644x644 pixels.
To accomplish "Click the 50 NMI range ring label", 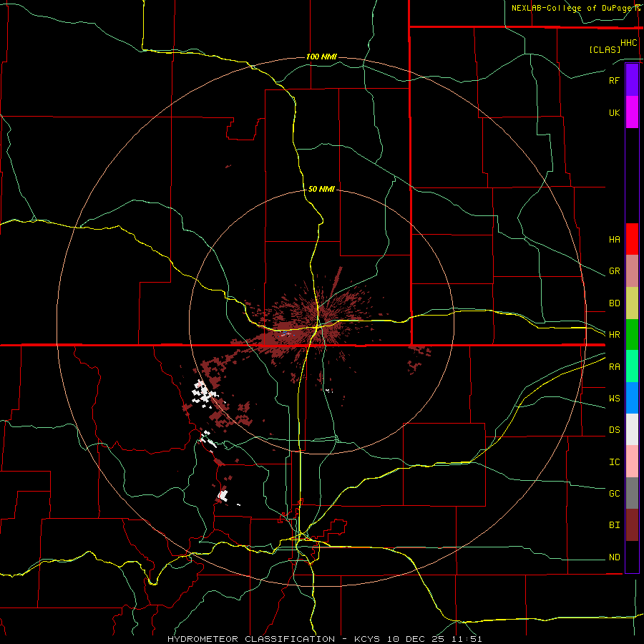I will click(x=321, y=189).
